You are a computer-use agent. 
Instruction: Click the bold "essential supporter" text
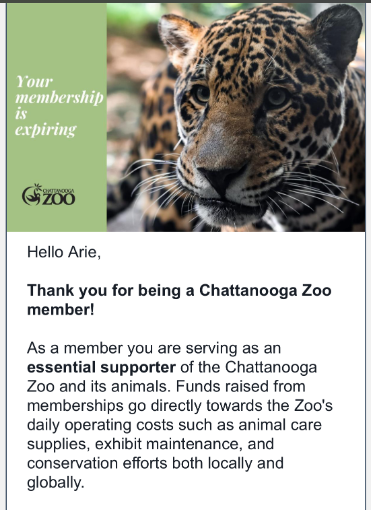[101, 367]
